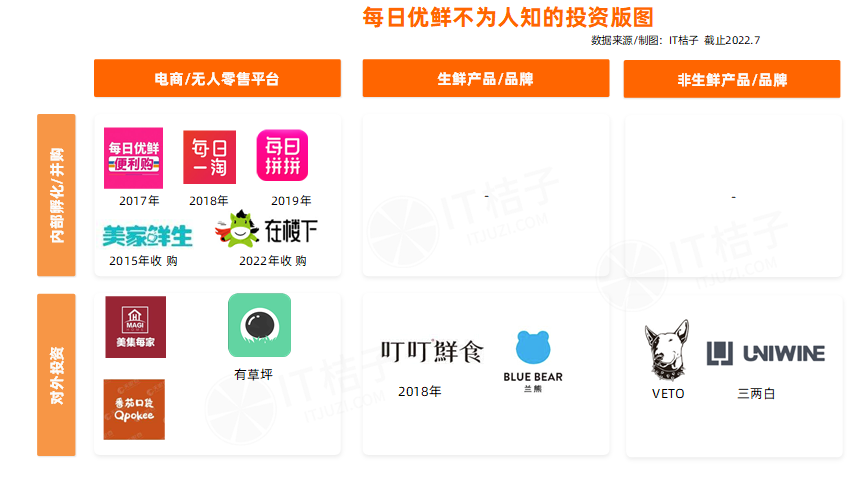Select the 每日一淘 red logo
Viewport: 865px width, 479px height.
(x=210, y=157)
